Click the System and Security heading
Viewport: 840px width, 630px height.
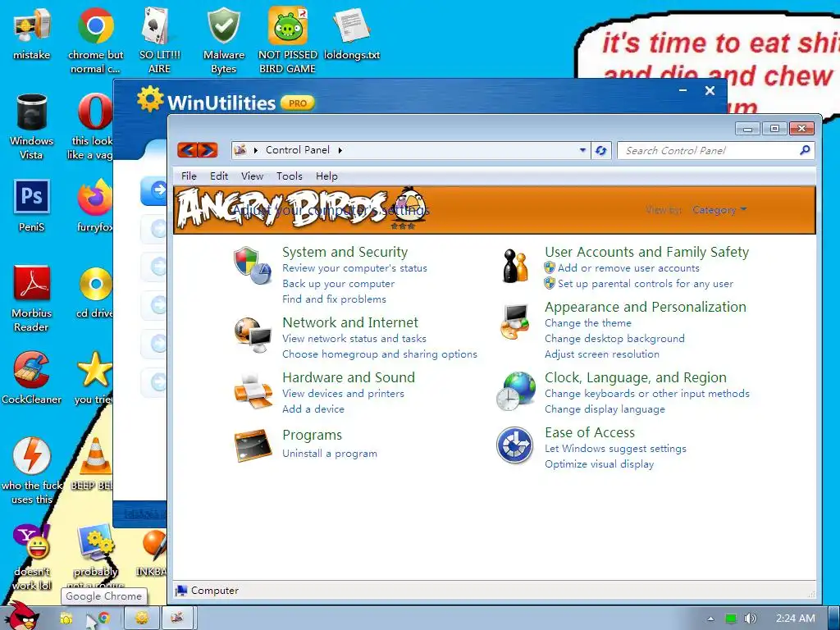[x=345, y=252]
